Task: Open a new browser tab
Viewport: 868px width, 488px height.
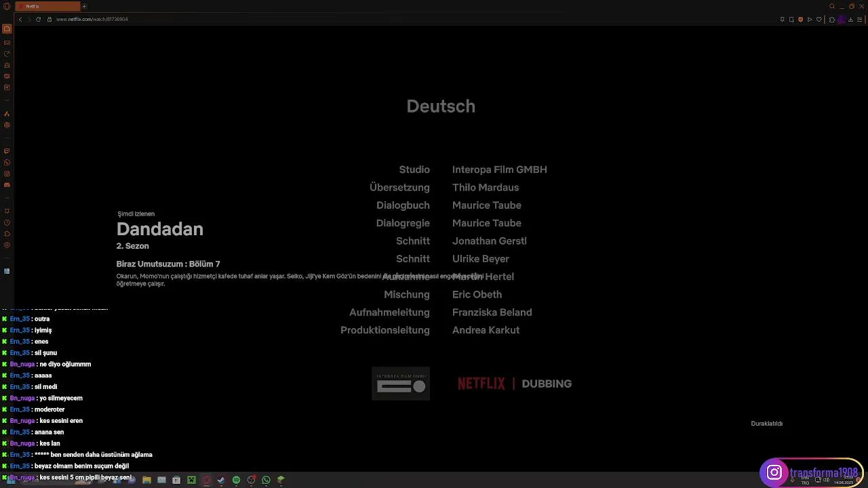Action: (84, 6)
